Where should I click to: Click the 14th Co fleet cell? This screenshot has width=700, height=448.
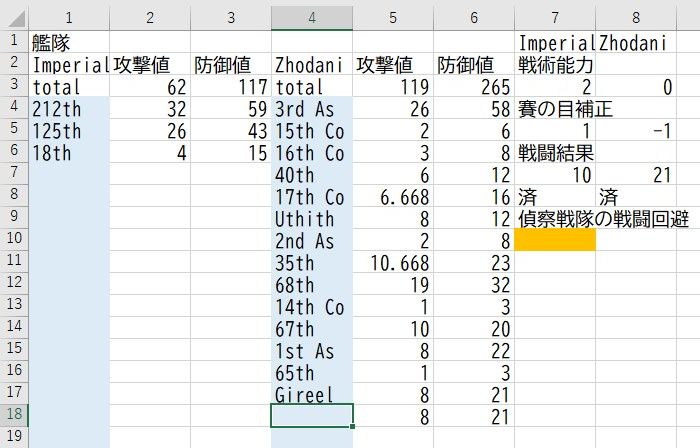coord(312,306)
